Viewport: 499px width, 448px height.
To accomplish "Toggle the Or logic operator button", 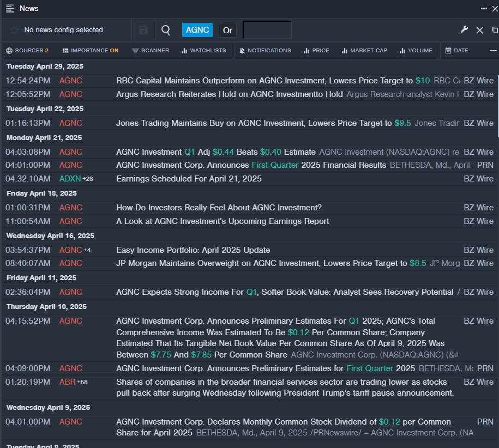I will 227,30.
